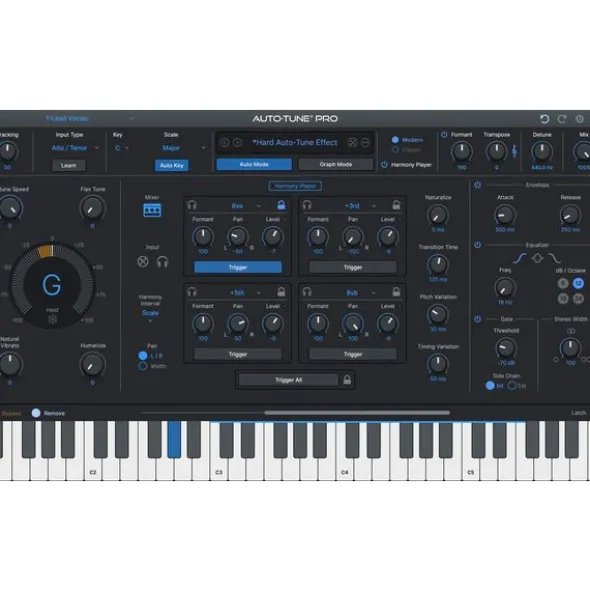The image size is (590, 591).
Task: Click the Trigger All lock icon
Action: pos(347,379)
